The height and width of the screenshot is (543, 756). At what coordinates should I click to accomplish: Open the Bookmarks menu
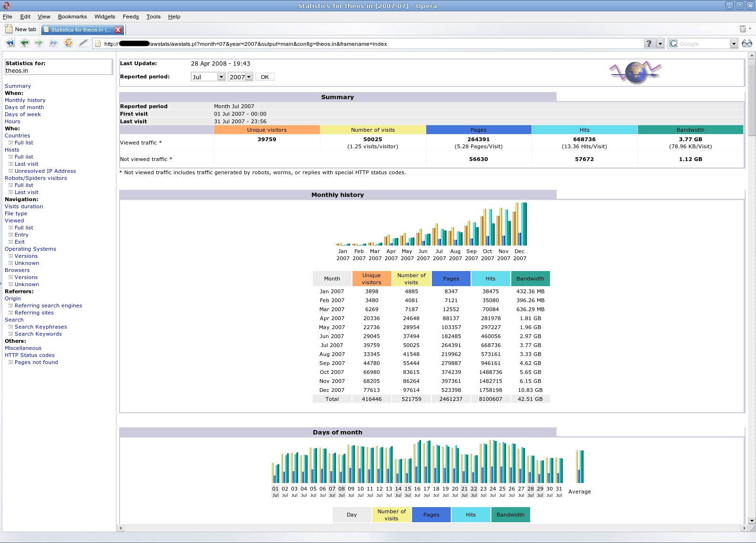click(x=72, y=17)
